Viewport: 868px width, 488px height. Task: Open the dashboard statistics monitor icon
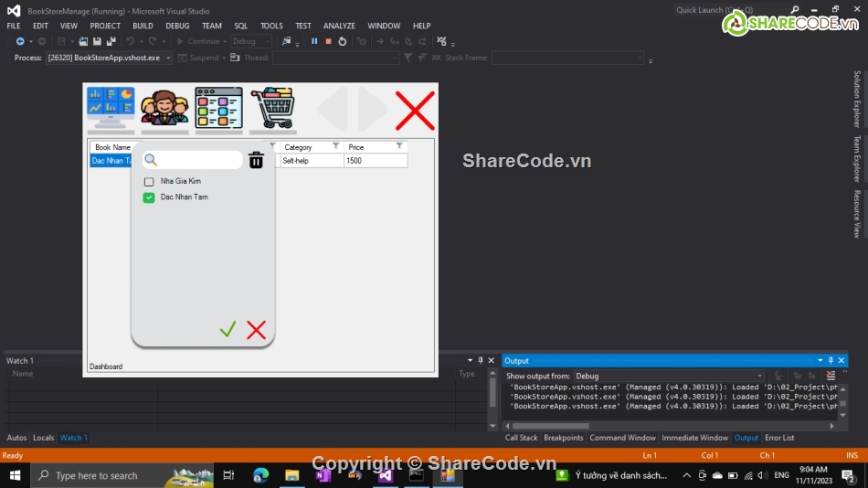111,108
